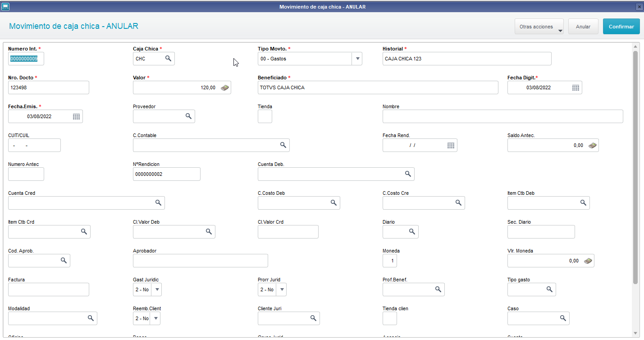Image resolution: width=644 pixels, height=340 pixels.
Task: Search C.Costo Deb with magnifier icon
Action: (334, 203)
